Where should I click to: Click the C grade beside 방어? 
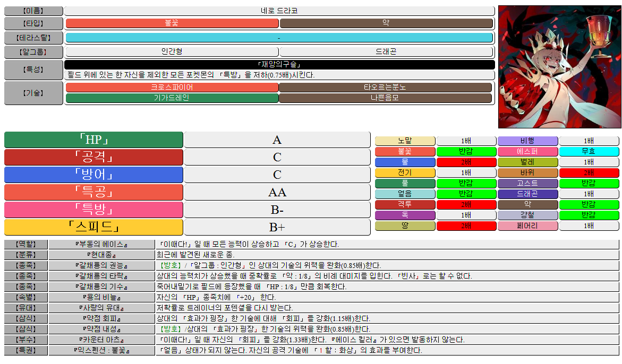click(x=277, y=175)
